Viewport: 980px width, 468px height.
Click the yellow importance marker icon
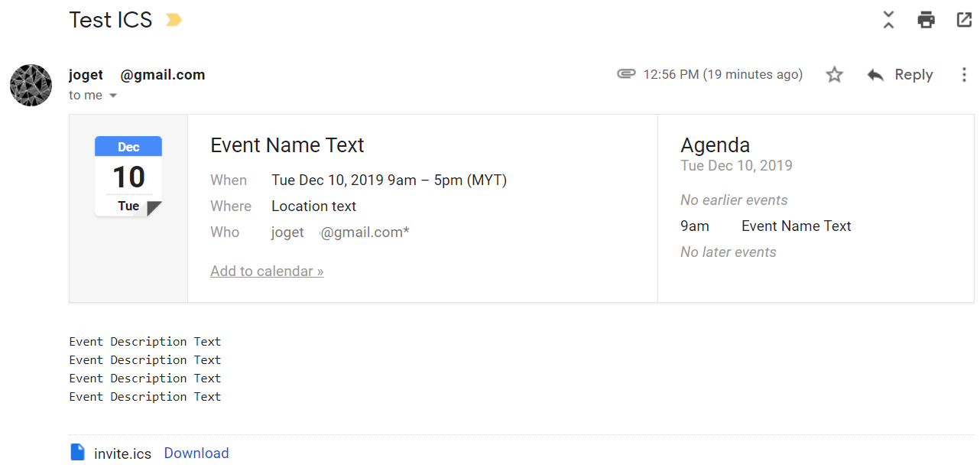pos(174,20)
